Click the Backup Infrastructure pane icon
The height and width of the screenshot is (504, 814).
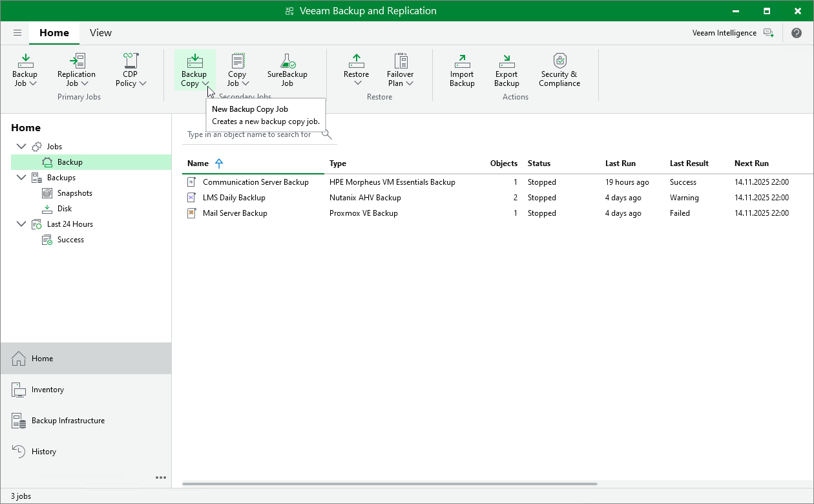point(19,421)
